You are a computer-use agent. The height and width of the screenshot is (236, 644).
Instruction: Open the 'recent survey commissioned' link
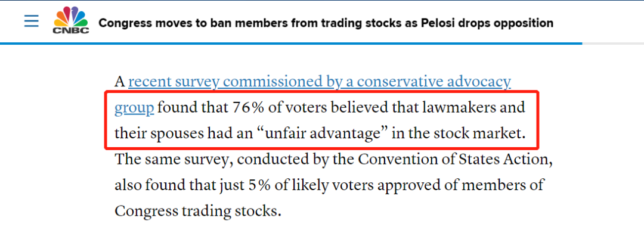tap(320, 82)
